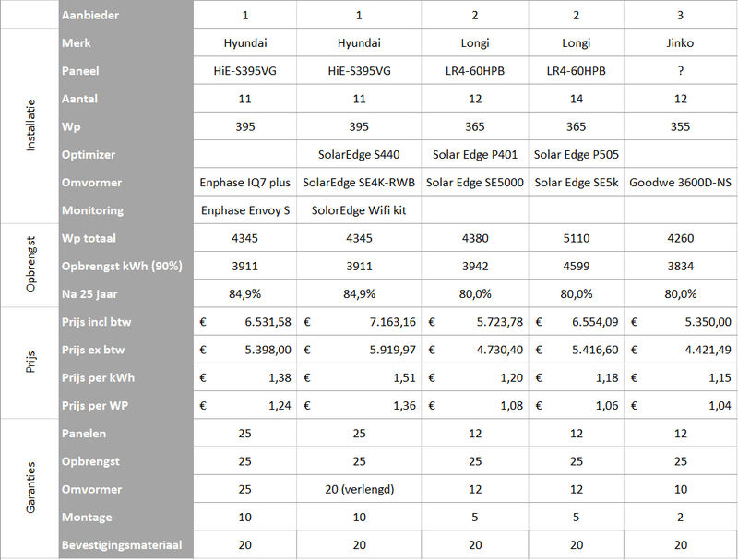
Task: Select the price per WP '1,24'
Action: point(244,406)
